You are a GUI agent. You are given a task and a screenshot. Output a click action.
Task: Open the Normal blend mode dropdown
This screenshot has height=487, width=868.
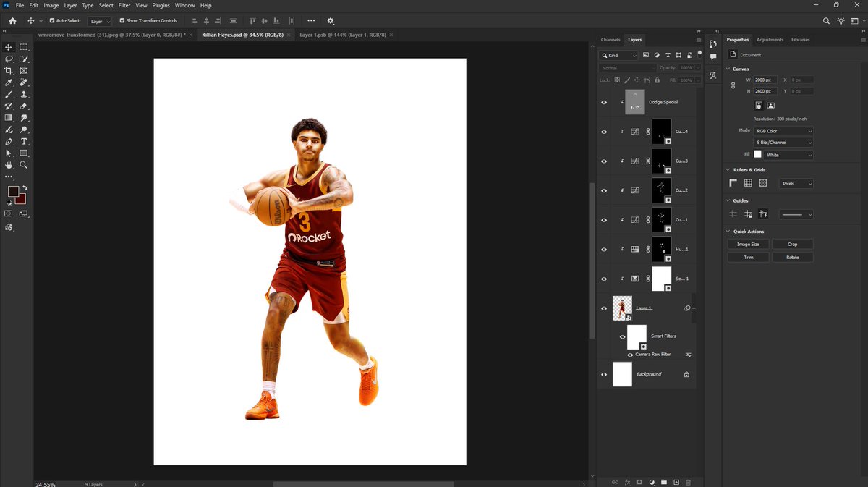point(626,68)
